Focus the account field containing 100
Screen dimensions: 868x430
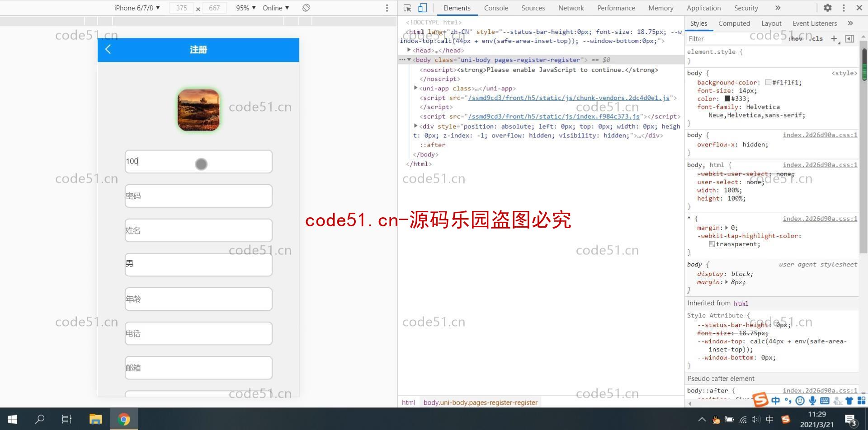pyautogui.click(x=198, y=162)
